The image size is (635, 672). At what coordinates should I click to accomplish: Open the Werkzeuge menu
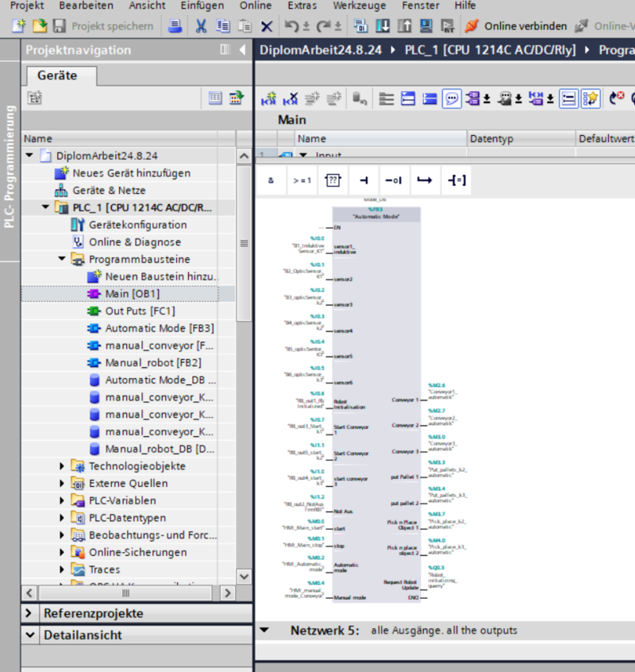(360, 6)
